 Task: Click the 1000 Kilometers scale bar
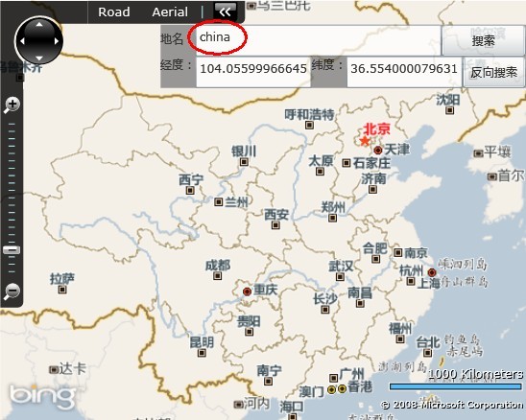(x=456, y=386)
